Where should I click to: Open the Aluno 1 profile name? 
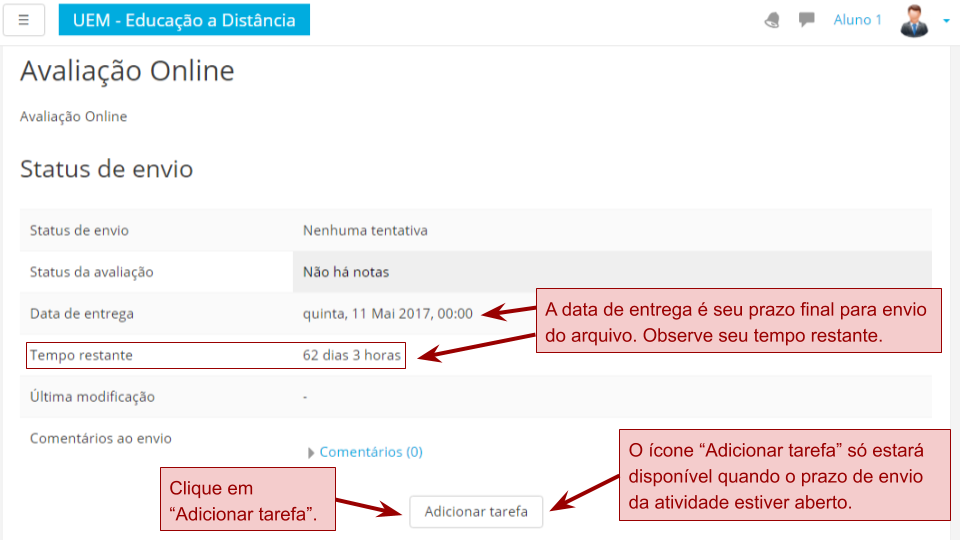pyautogui.click(x=857, y=20)
